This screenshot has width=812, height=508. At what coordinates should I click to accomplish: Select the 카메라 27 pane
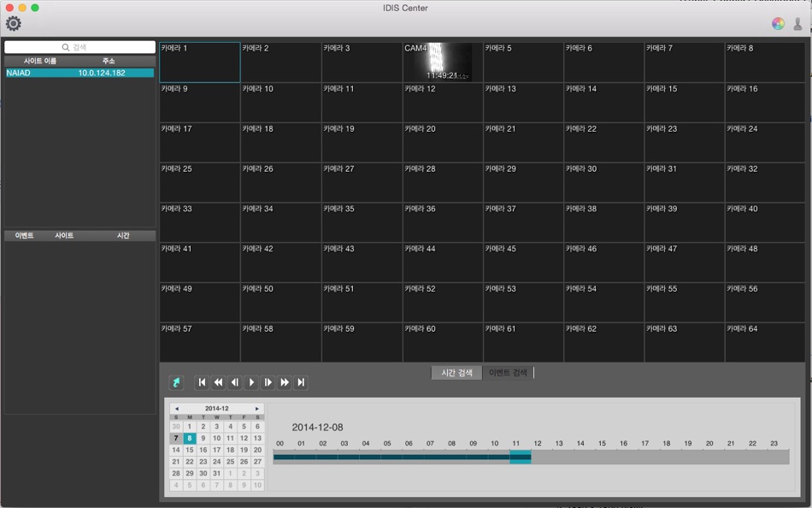click(362, 182)
